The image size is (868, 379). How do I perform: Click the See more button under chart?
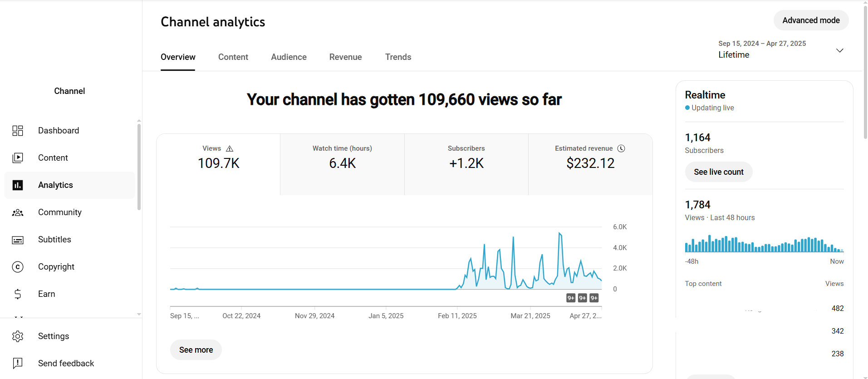[196, 350]
